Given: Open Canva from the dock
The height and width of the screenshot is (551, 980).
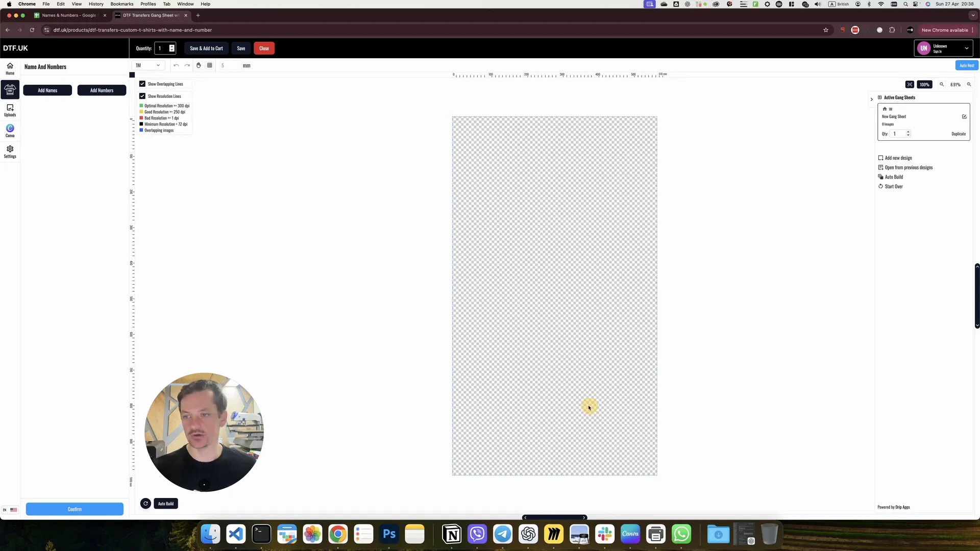Looking at the screenshot, I should point(630,534).
